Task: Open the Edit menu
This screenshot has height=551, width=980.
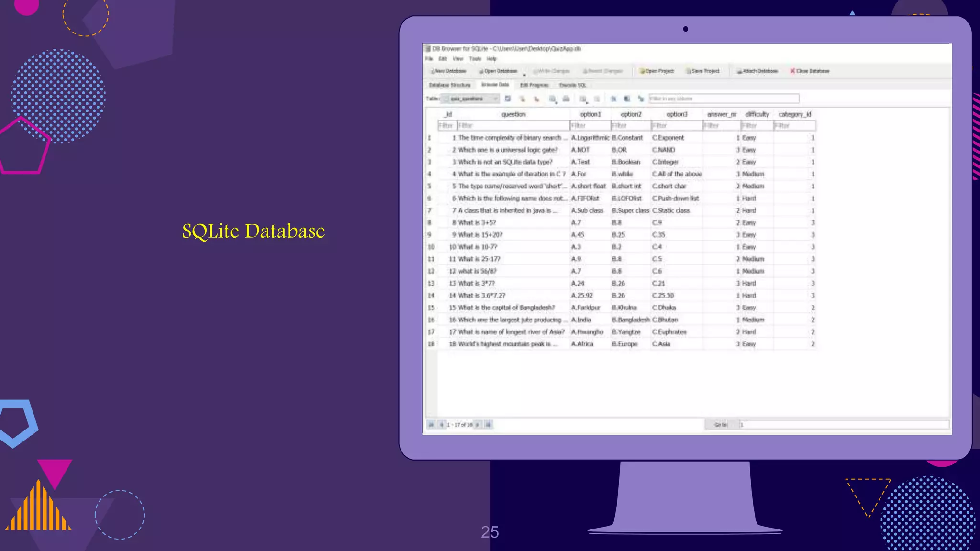Action: click(x=443, y=59)
